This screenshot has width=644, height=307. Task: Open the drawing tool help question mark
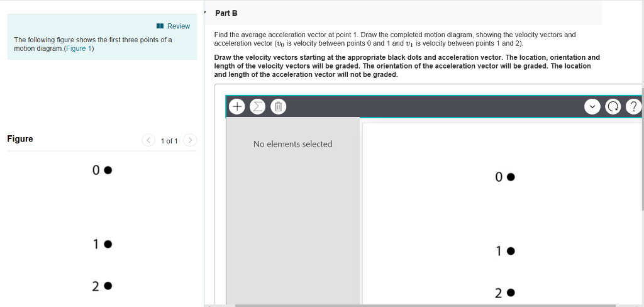click(x=633, y=107)
